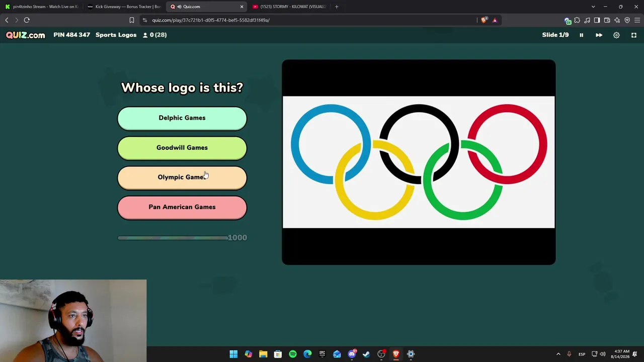Reload the current page

tap(27, 20)
